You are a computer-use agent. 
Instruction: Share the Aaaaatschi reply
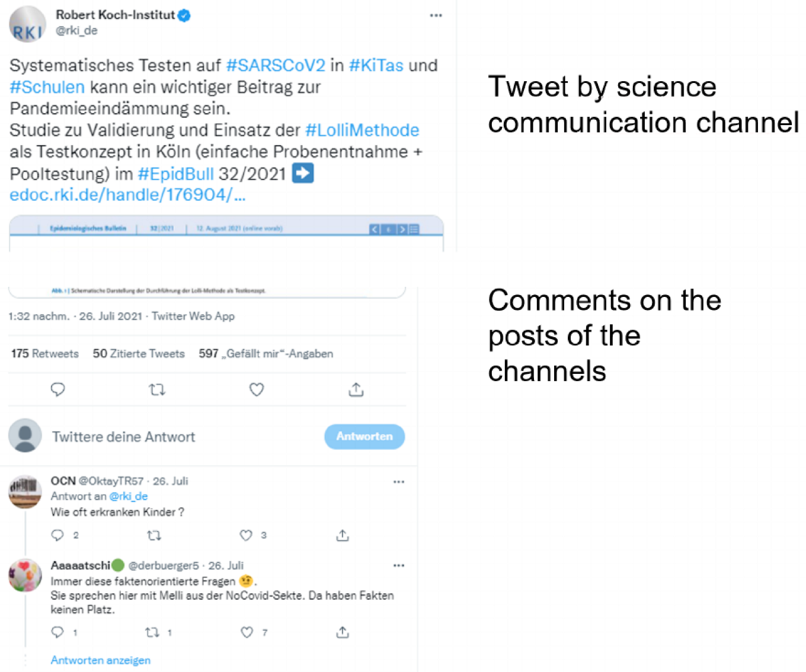pos(343,632)
